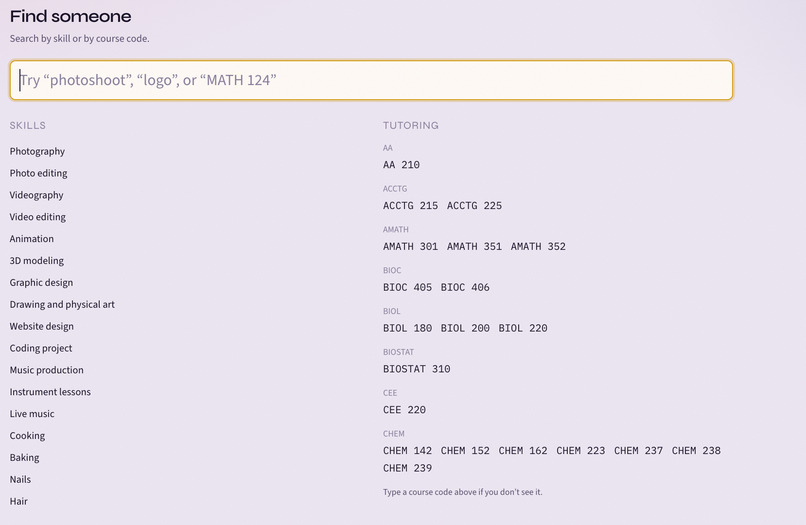806x525 pixels.
Task: Open the Coding project skill
Action: [41, 348]
